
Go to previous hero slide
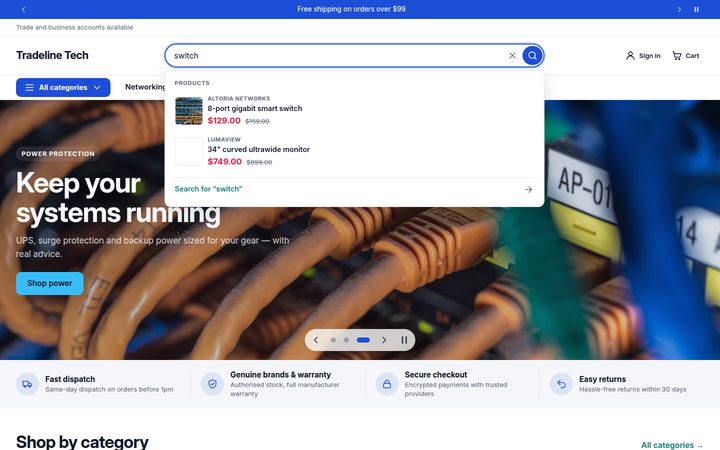pos(316,340)
